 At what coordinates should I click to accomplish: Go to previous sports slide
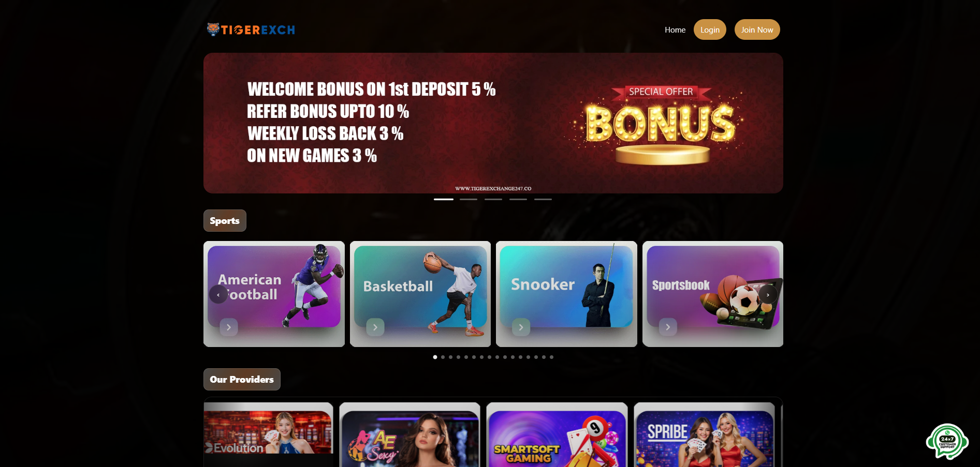(x=218, y=294)
